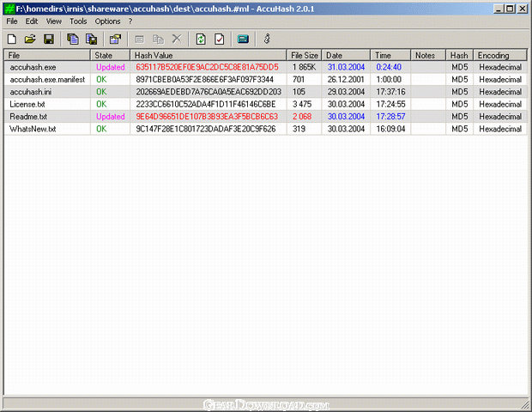532x412 pixels.
Task: Click the green hash application icon in title bar
Action: point(9,9)
